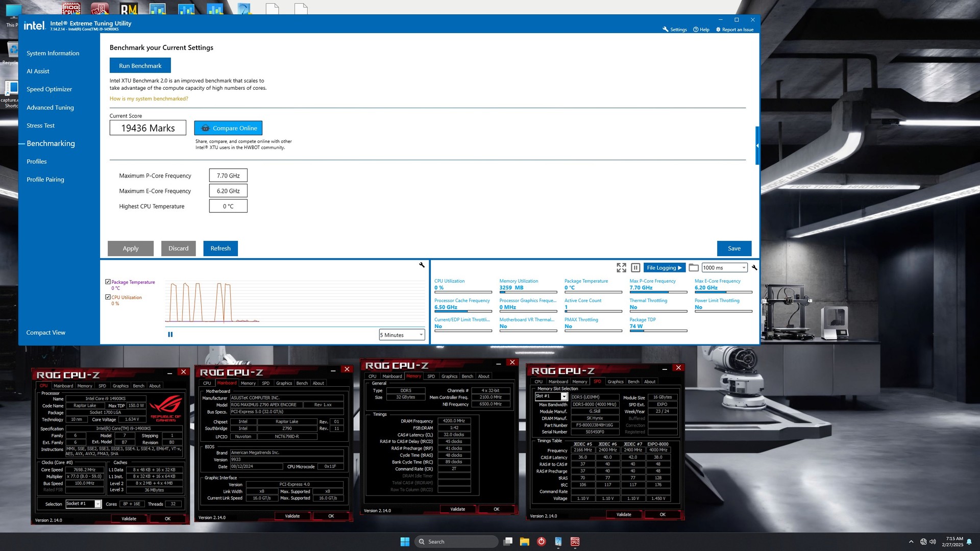Click Run Benchmark button
Viewport: 980px width, 551px height.
click(140, 65)
